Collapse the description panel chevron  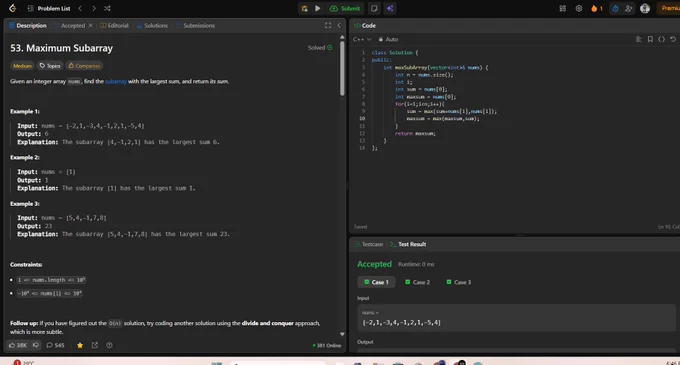tap(339, 26)
